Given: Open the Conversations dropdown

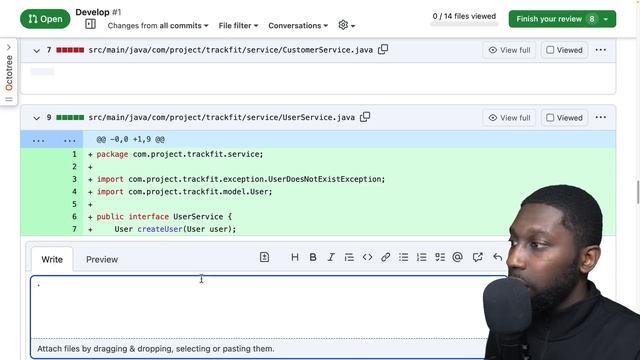Looking at the screenshot, I should [x=298, y=25].
